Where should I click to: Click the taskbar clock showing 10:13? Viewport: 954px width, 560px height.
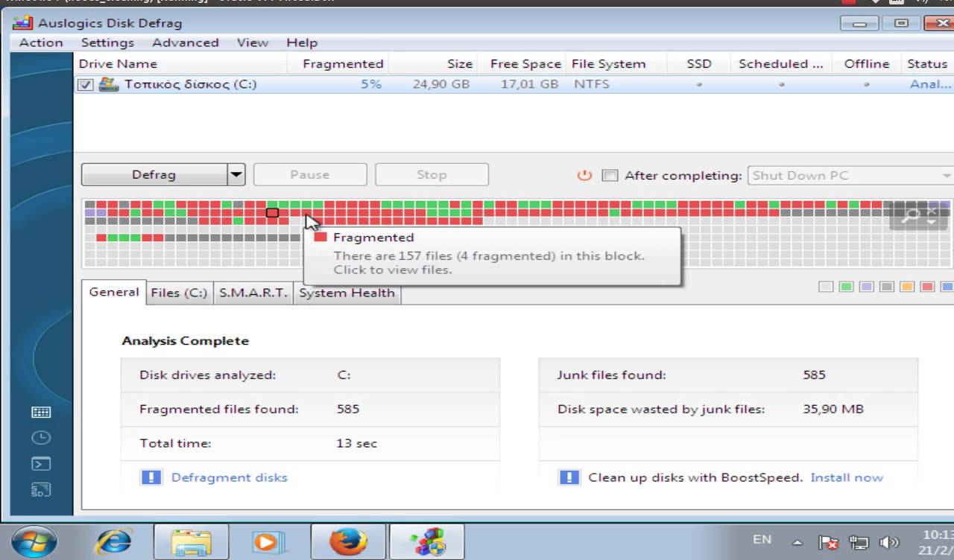pyautogui.click(x=937, y=542)
